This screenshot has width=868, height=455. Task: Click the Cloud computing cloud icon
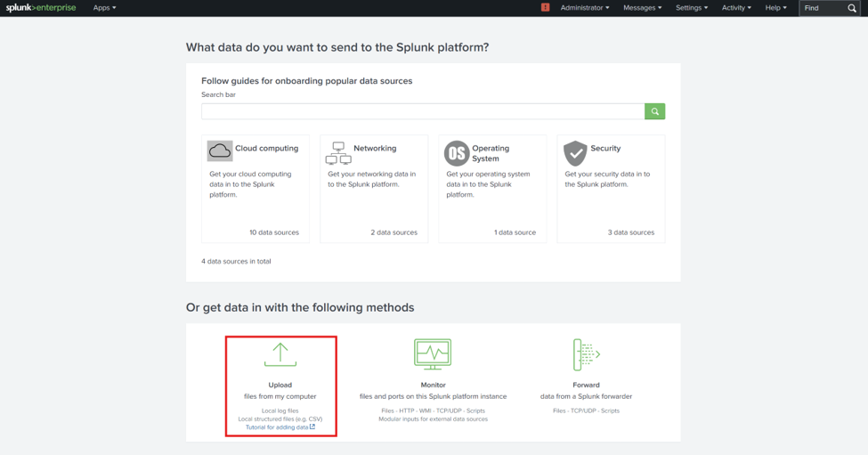220,150
